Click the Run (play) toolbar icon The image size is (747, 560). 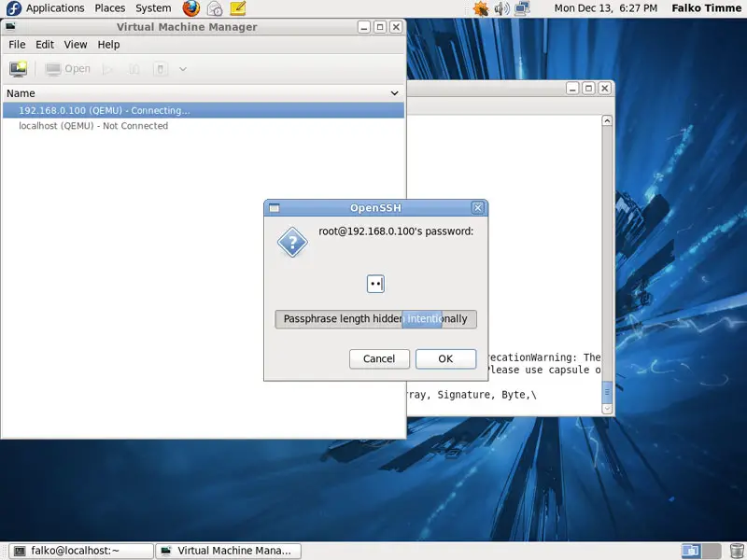(x=107, y=69)
